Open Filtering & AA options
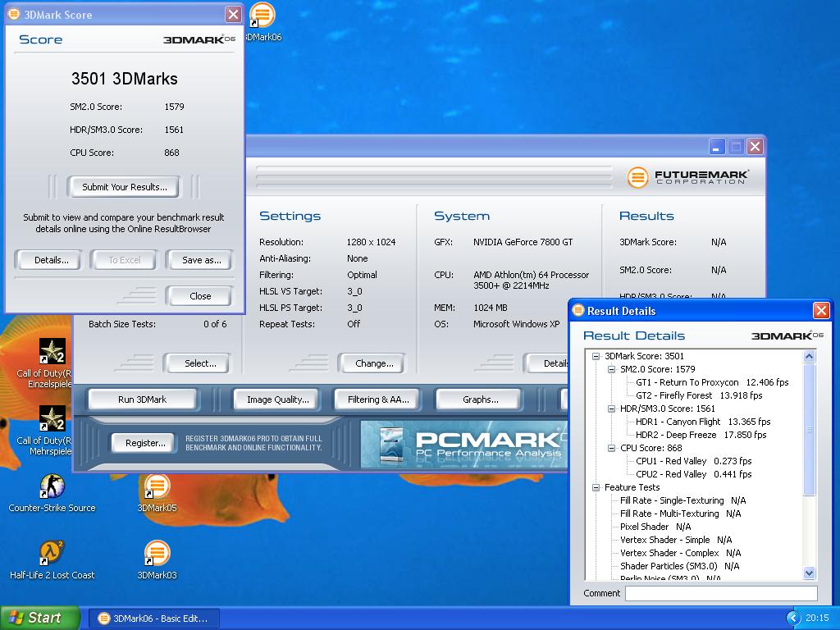The height and width of the screenshot is (630, 840). coord(377,399)
